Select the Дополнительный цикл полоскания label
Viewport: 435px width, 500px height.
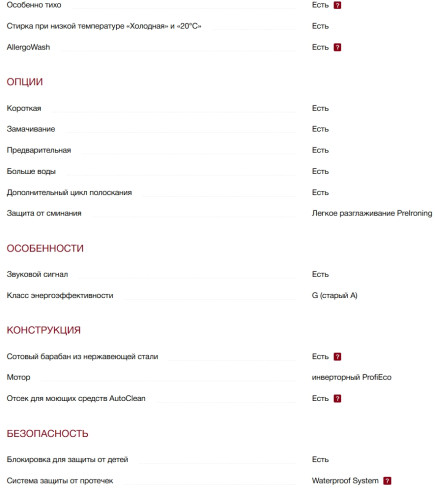click(x=69, y=193)
